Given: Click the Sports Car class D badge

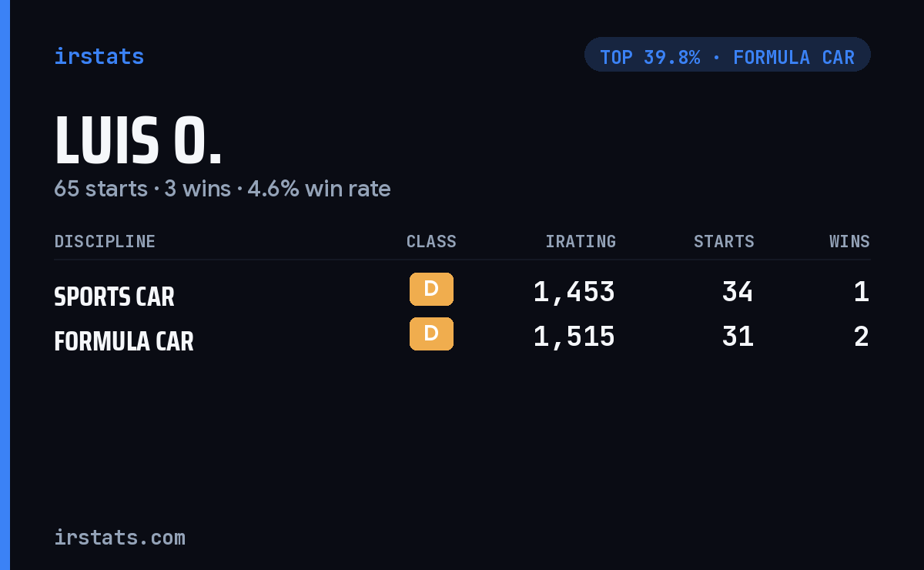Looking at the screenshot, I should point(431,290).
